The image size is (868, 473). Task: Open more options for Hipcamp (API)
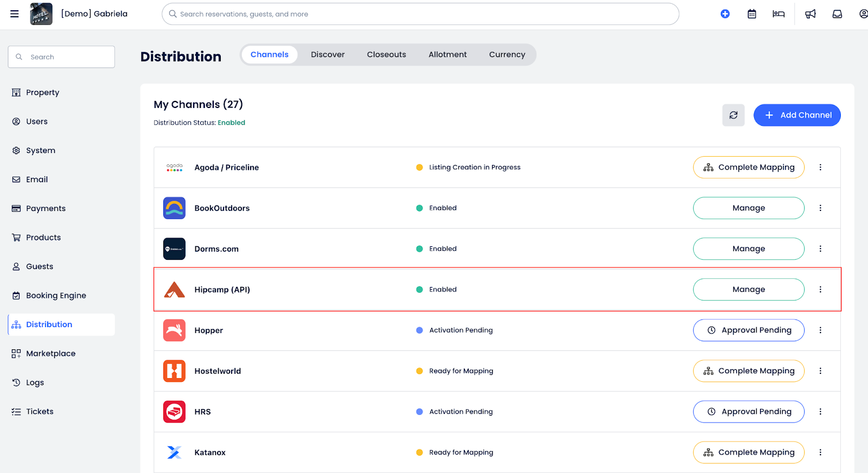click(820, 290)
